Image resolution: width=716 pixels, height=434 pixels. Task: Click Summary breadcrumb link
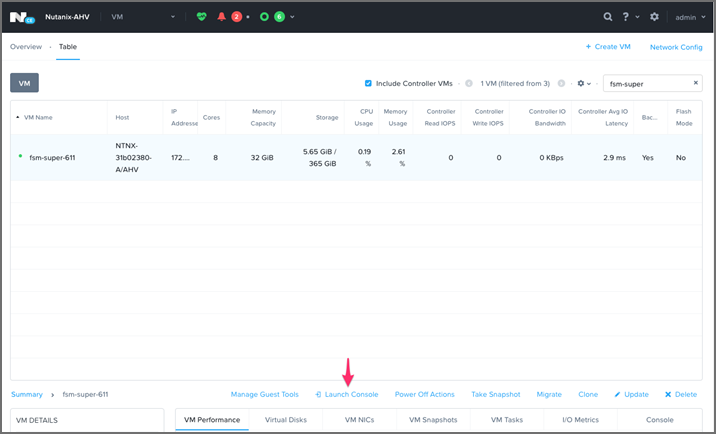[x=26, y=394]
